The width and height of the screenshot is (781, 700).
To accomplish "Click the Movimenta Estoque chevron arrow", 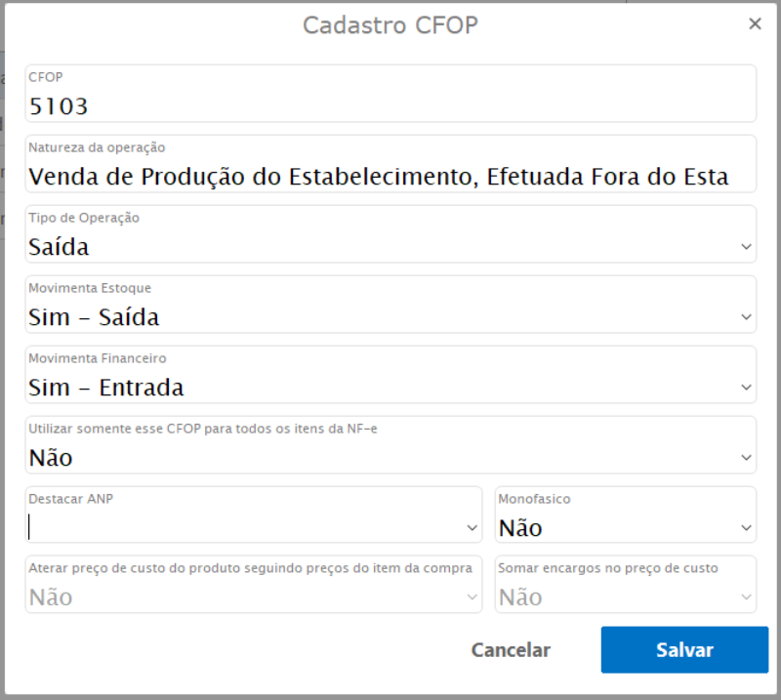I will click(746, 317).
